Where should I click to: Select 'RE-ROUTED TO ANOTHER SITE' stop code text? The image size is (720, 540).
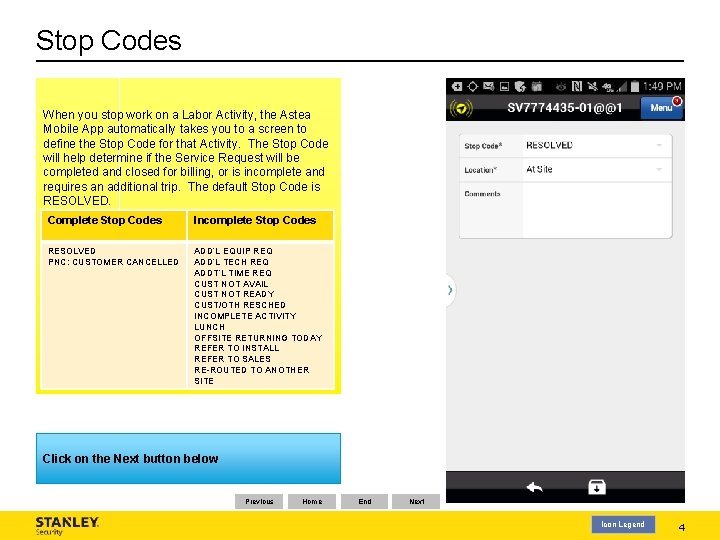[252, 376]
